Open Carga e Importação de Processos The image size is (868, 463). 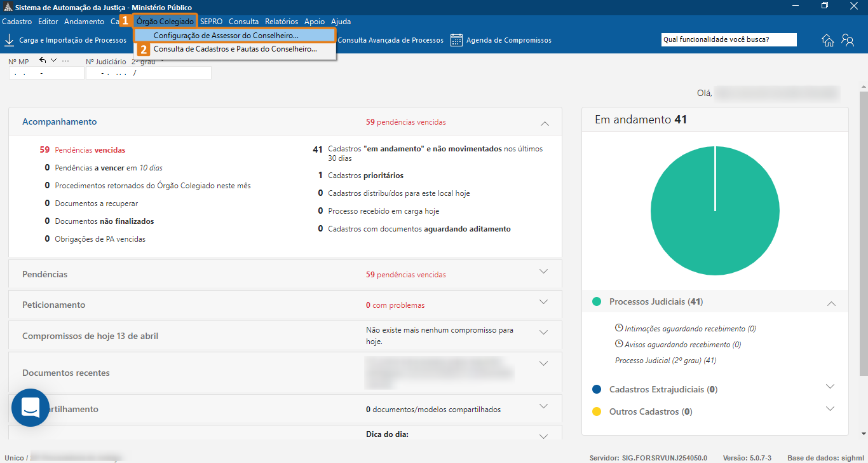pos(65,40)
